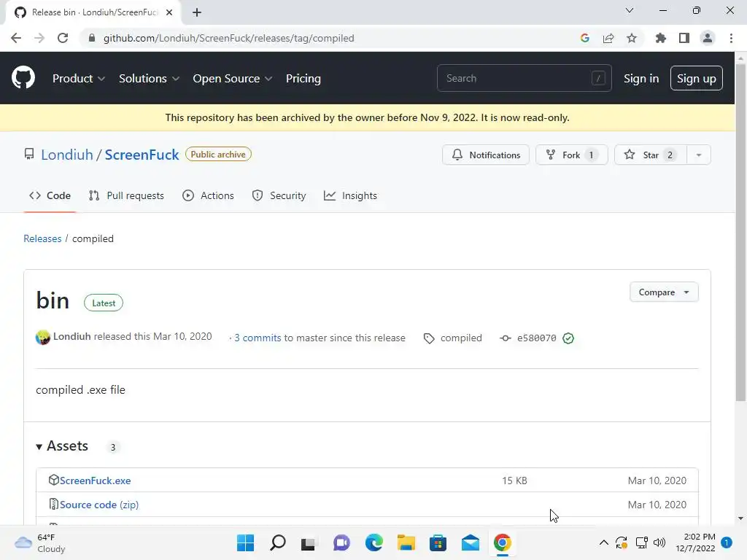Open Microsoft Store from taskbar
Viewport: 747px width, 560px height.
click(x=438, y=542)
